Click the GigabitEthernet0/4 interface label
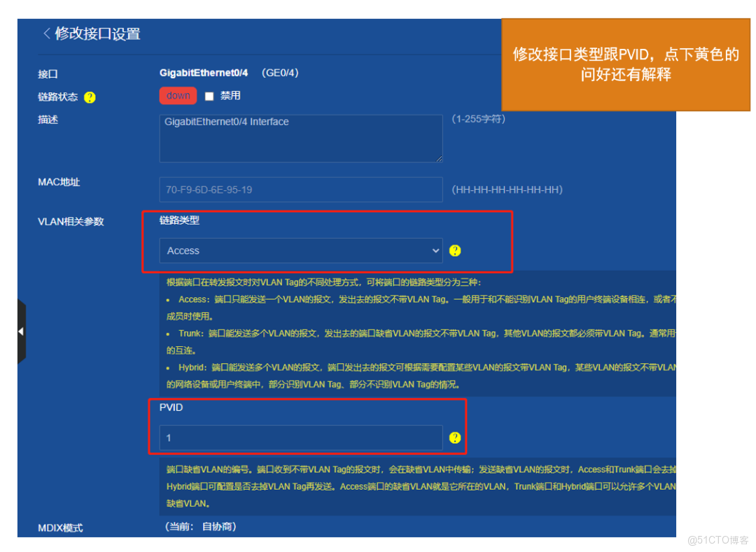This screenshot has height=552, width=756. [204, 73]
